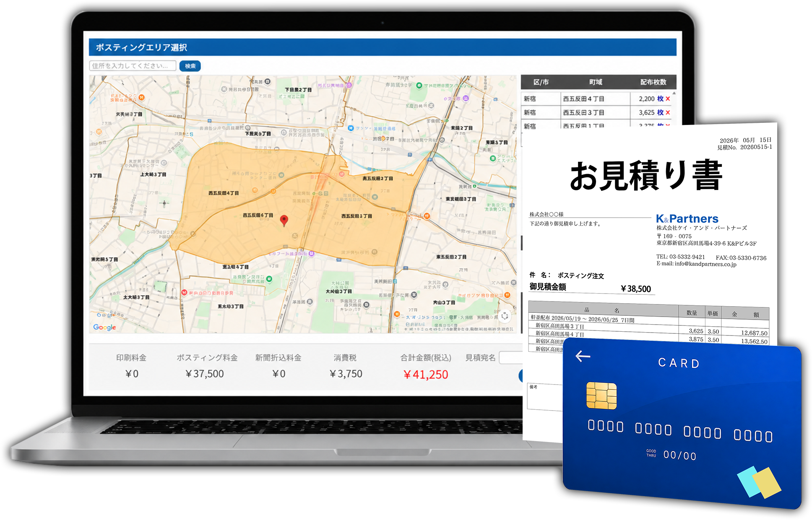Screen dimensions: 812x520
Task: Click the ポスティングエリア選択 title bar
Action: (383, 47)
